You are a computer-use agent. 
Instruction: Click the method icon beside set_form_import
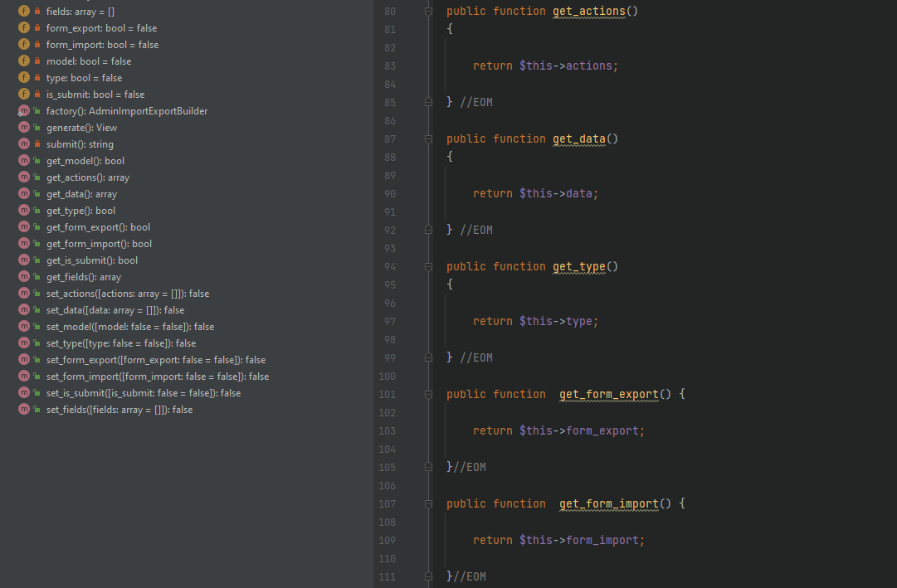click(x=24, y=377)
